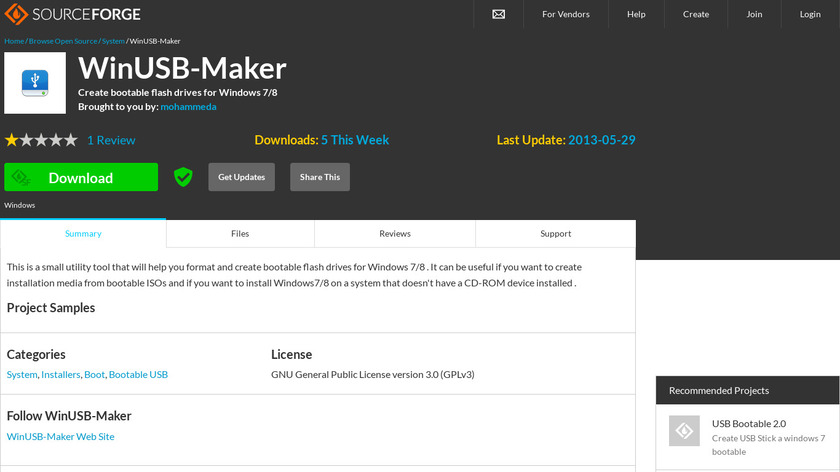Click the star rating
This screenshot has width=840, height=472.
[41, 140]
